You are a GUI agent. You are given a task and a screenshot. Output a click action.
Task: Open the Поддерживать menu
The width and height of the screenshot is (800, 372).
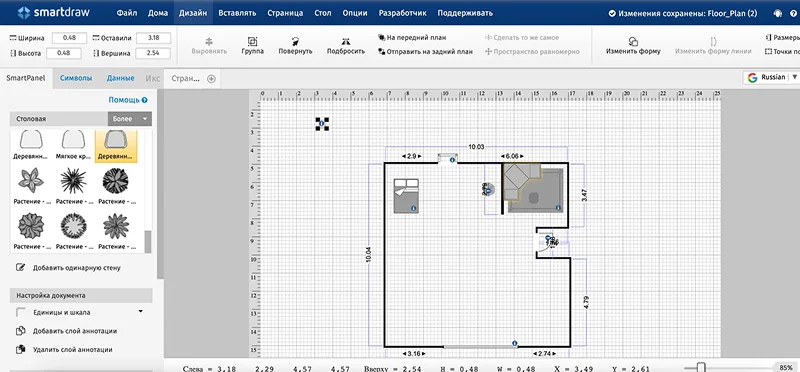tap(465, 13)
